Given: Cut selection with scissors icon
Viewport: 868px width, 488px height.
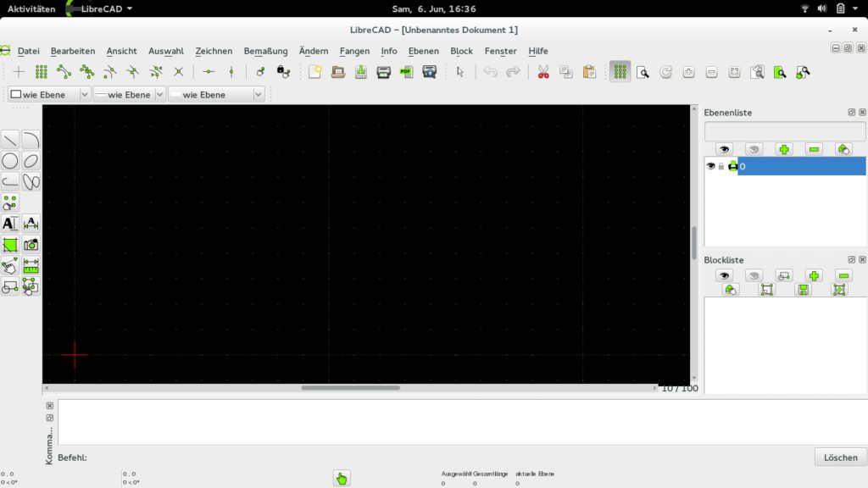Looking at the screenshot, I should click(x=543, y=72).
